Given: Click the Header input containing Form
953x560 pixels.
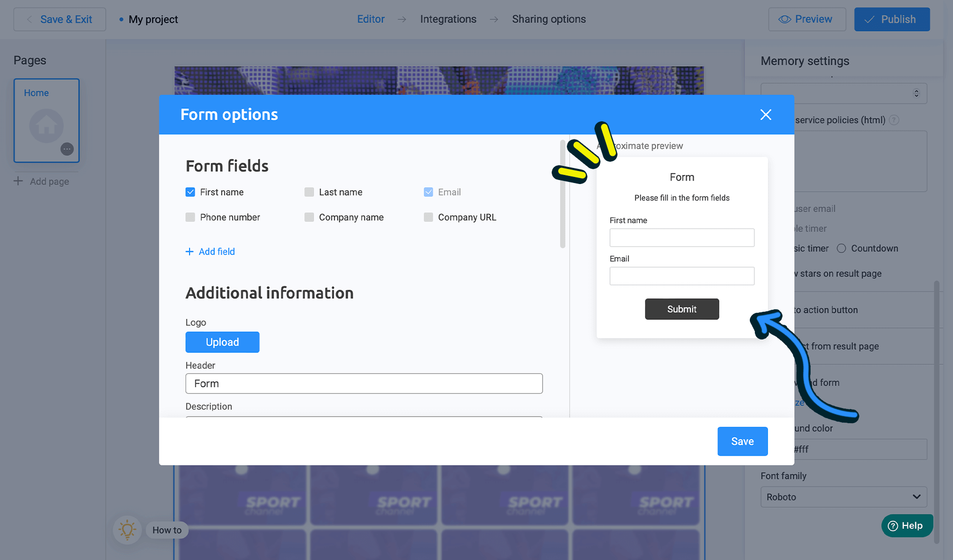Looking at the screenshot, I should 364,384.
